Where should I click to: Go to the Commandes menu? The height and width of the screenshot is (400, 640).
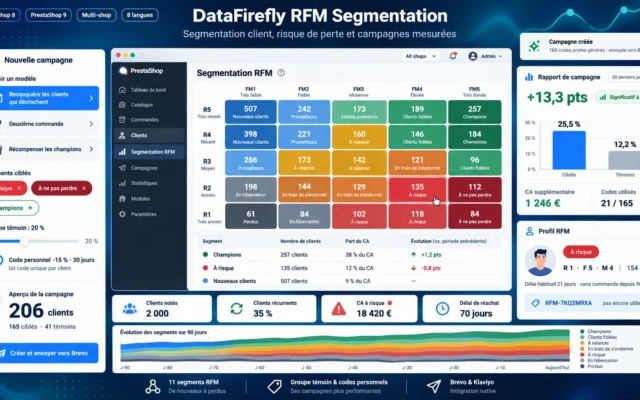click(149, 120)
